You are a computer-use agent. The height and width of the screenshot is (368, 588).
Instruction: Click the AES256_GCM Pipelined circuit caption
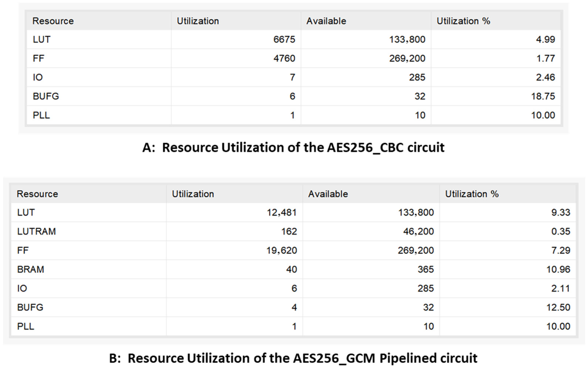pyautogui.click(x=293, y=358)
